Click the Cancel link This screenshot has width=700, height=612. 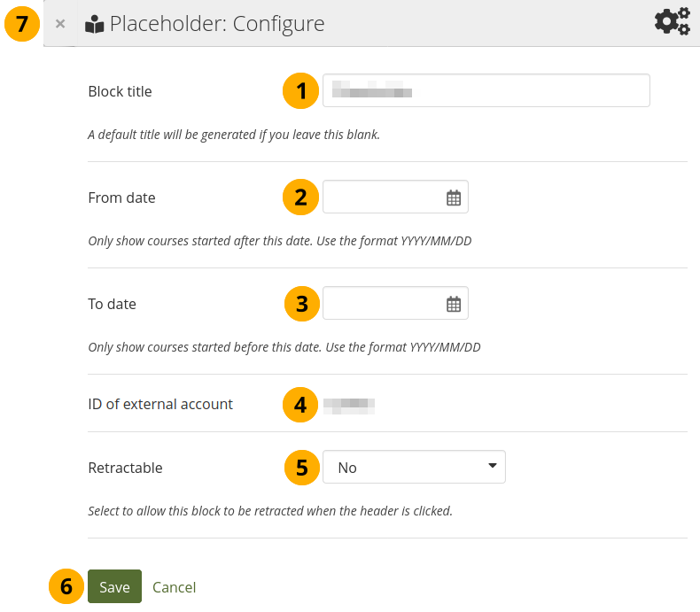coord(174,587)
